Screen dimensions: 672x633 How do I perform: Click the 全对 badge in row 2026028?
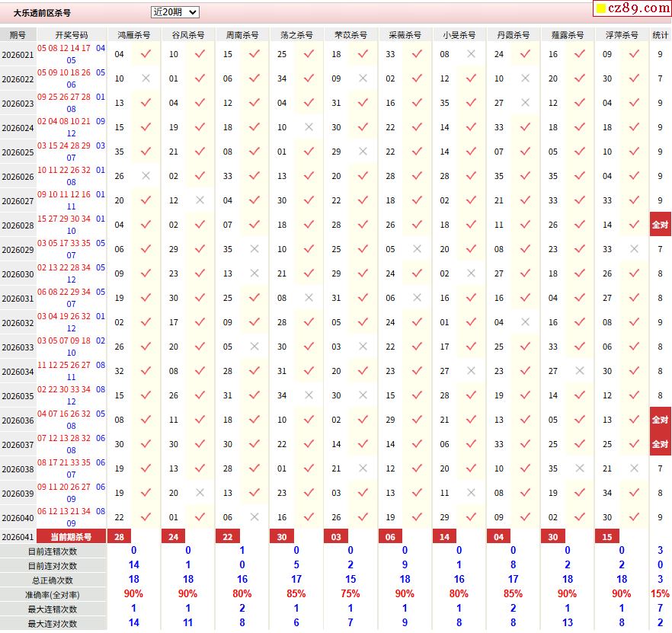[x=660, y=225]
